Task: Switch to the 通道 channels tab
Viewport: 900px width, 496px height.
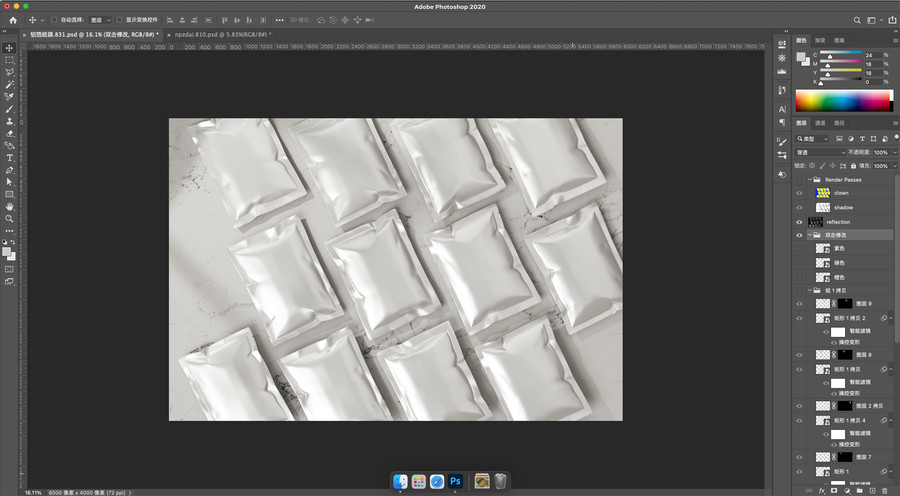Action: tap(820, 123)
